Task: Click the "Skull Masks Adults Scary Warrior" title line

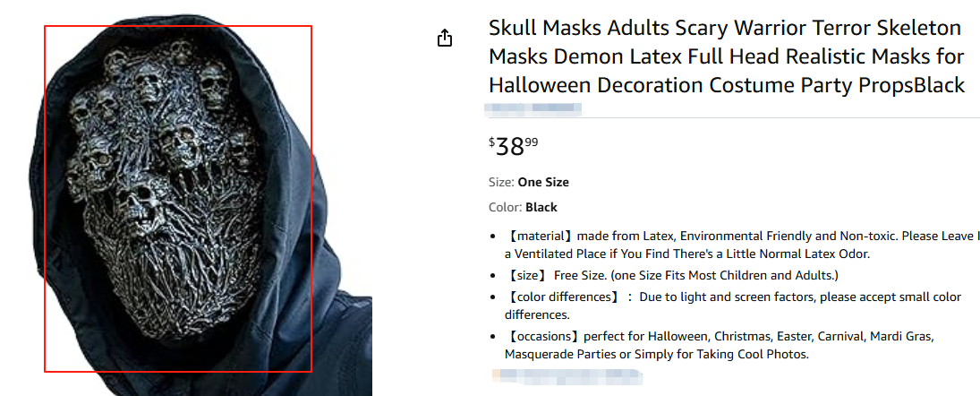Action: [725, 28]
